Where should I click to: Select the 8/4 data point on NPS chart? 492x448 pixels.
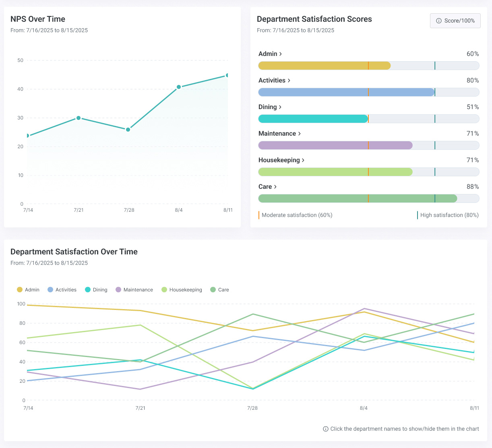[x=179, y=87]
